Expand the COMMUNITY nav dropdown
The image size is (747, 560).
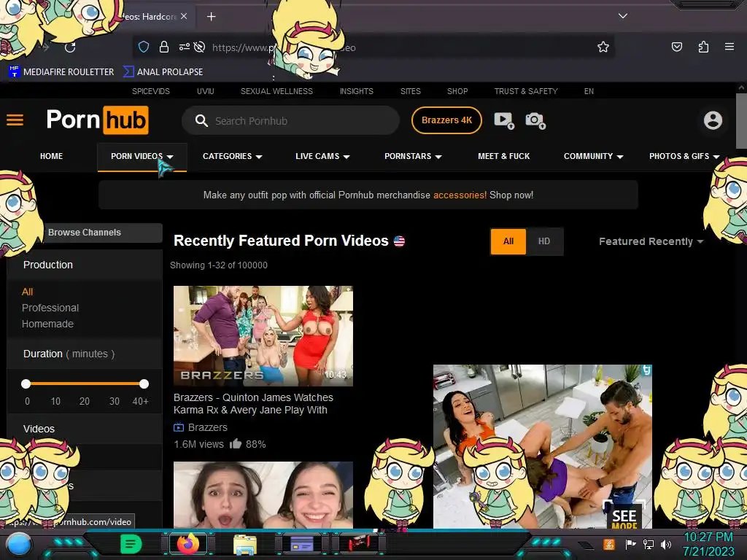coord(593,156)
